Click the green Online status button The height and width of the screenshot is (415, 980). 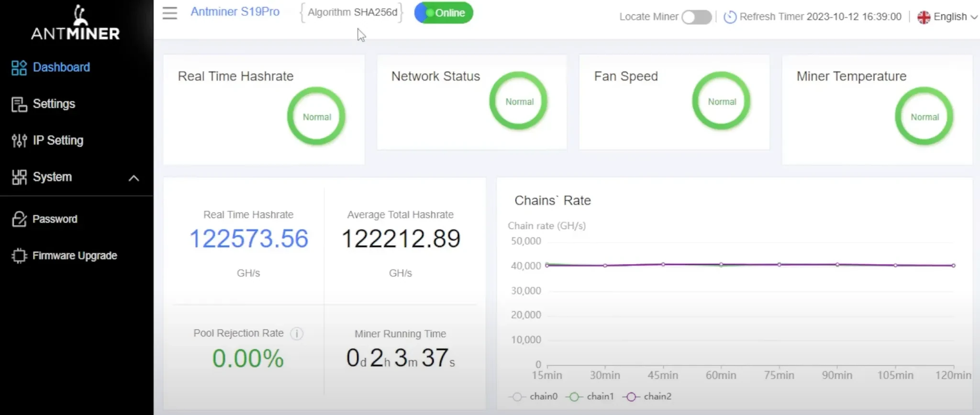[x=444, y=13]
